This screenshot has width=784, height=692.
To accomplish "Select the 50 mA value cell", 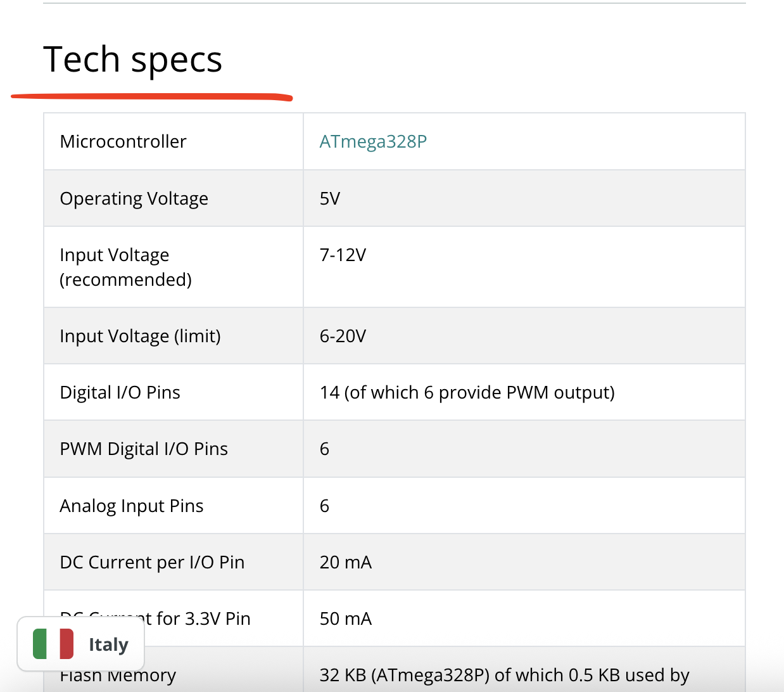I will [x=345, y=618].
